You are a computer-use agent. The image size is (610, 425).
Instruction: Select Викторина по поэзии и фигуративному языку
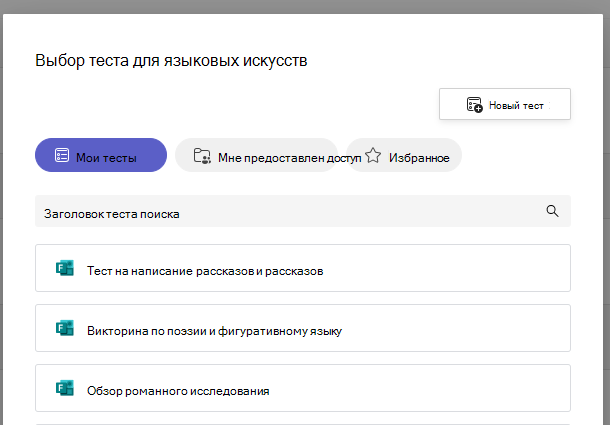(x=303, y=328)
